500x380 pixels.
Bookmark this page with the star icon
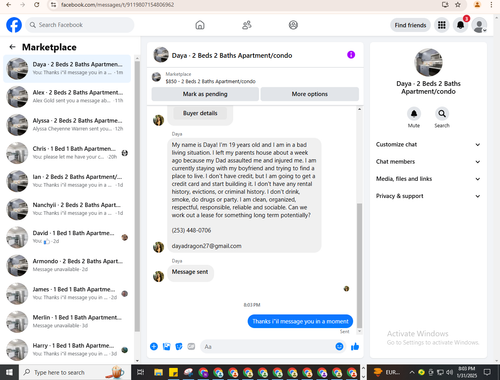[x=458, y=5]
